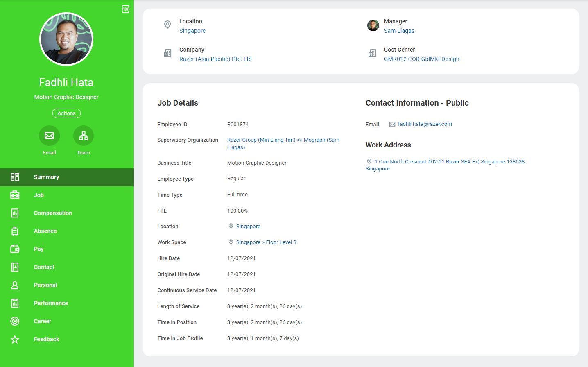Screen dimensions: 588x367
Task: Click the Cost Center building icon
Action: 372,53
